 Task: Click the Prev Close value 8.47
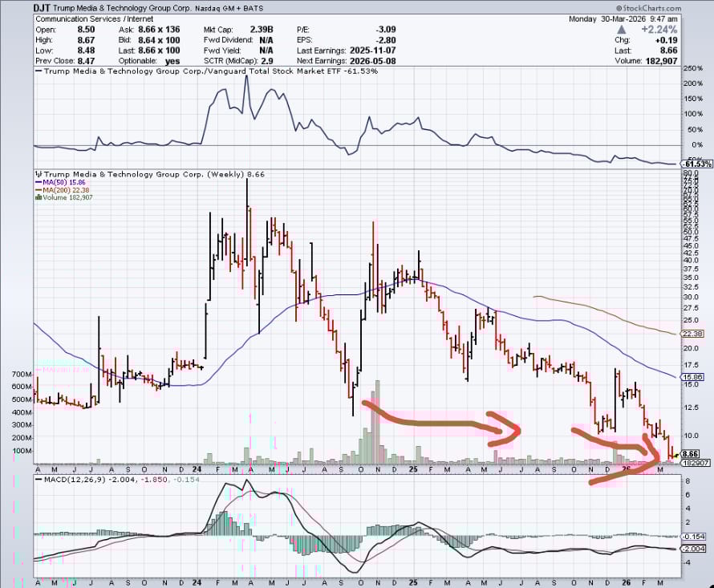(86, 61)
